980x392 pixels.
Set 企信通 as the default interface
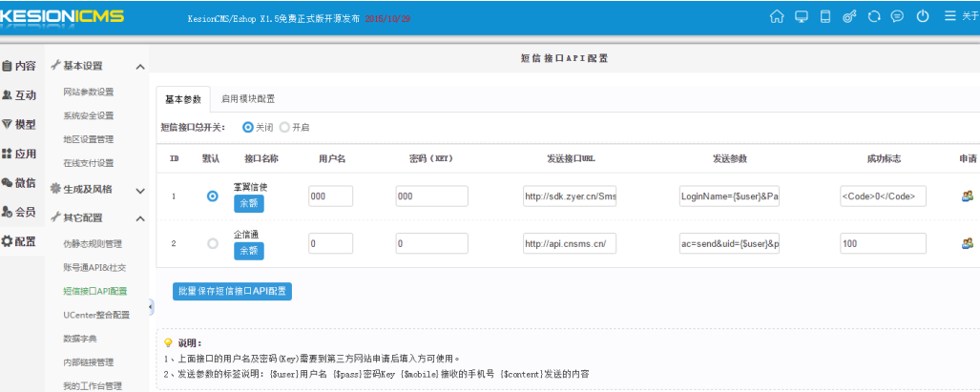click(213, 243)
